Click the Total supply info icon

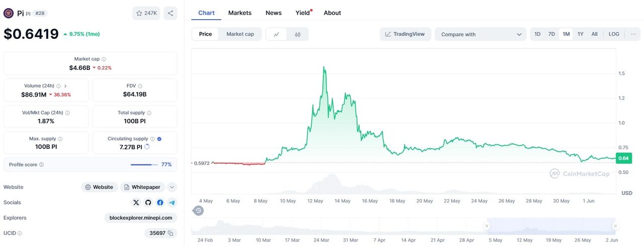(x=149, y=113)
